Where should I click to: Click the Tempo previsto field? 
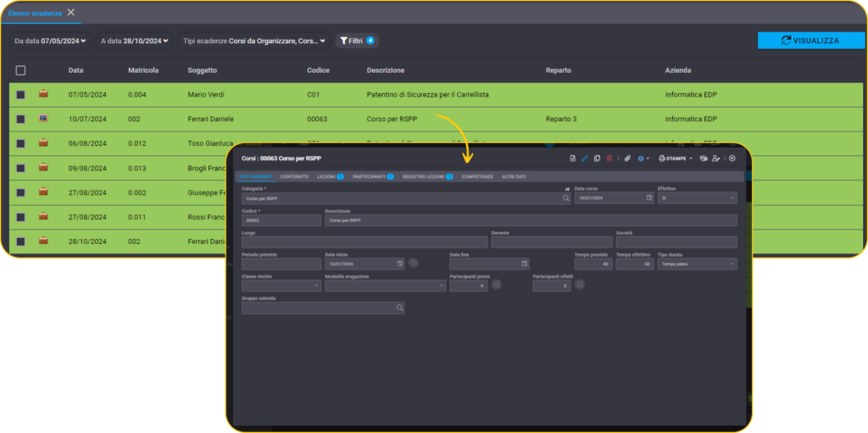(x=593, y=264)
